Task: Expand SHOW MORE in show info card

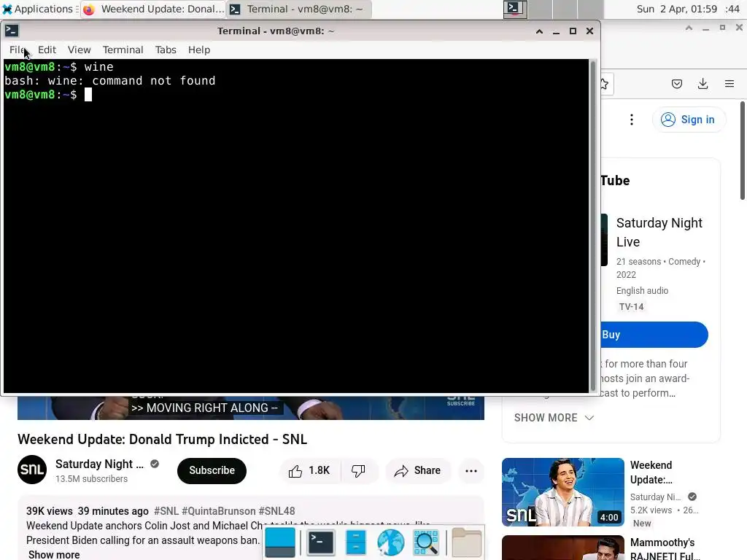Action: point(554,418)
